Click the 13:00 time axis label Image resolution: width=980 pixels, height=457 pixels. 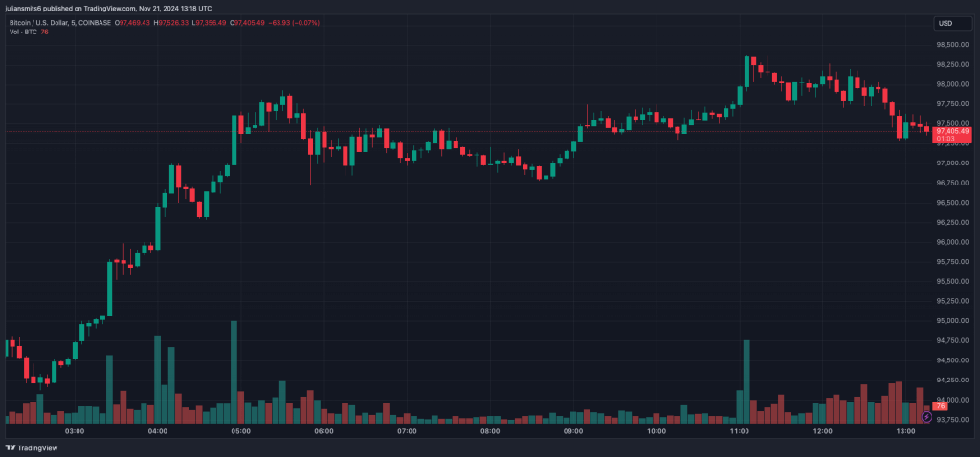905,431
